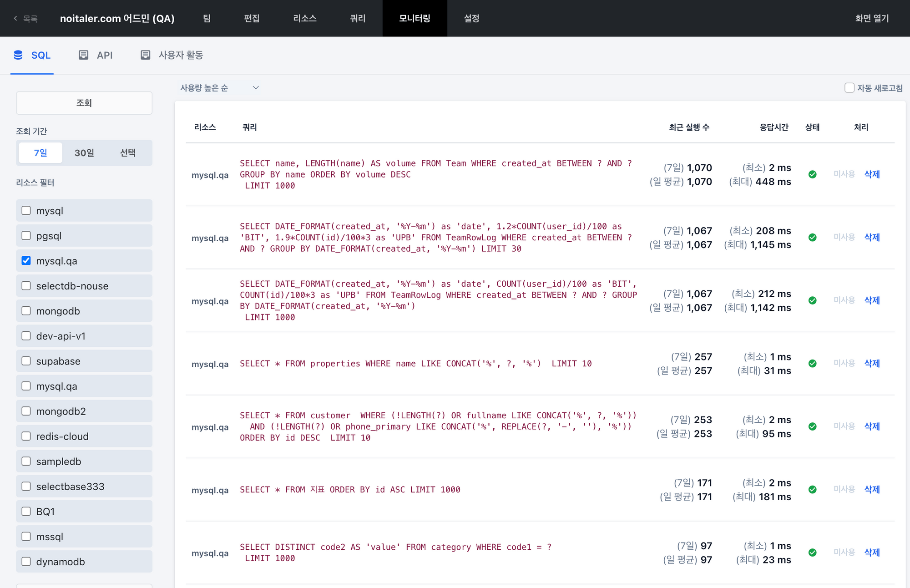Select the 30일 period option
910x588 pixels.
[x=84, y=153]
